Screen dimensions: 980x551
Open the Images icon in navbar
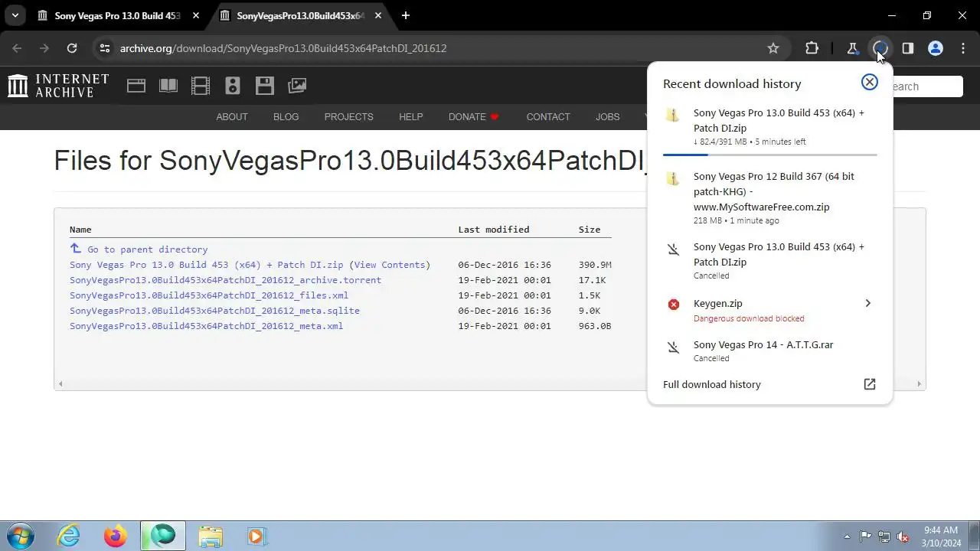point(297,86)
